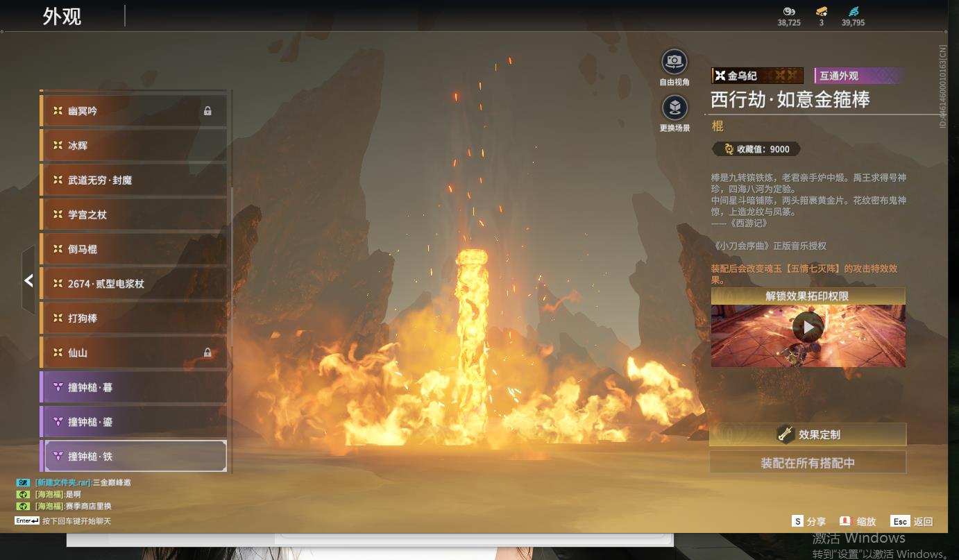Image resolution: width=959 pixels, height=560 pixels.
Task: Select the 武道无穷·封魔 skin
Action: pos(133,180)
